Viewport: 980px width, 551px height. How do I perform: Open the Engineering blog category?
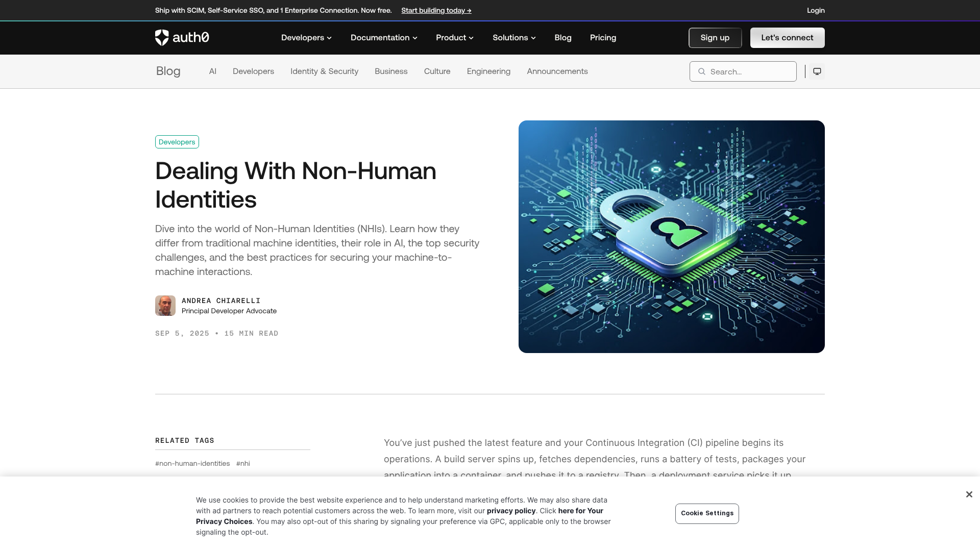(x=488, y=71)
